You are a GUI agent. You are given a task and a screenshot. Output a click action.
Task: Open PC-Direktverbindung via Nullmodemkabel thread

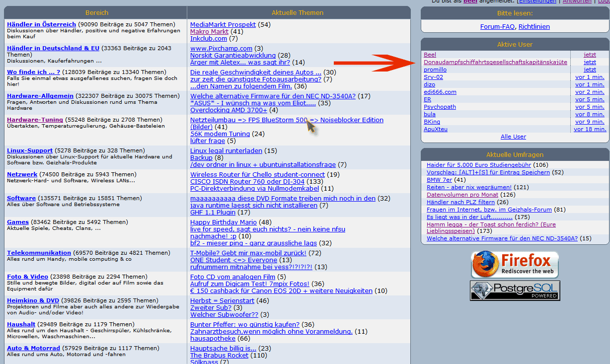(x=254, y=188)
